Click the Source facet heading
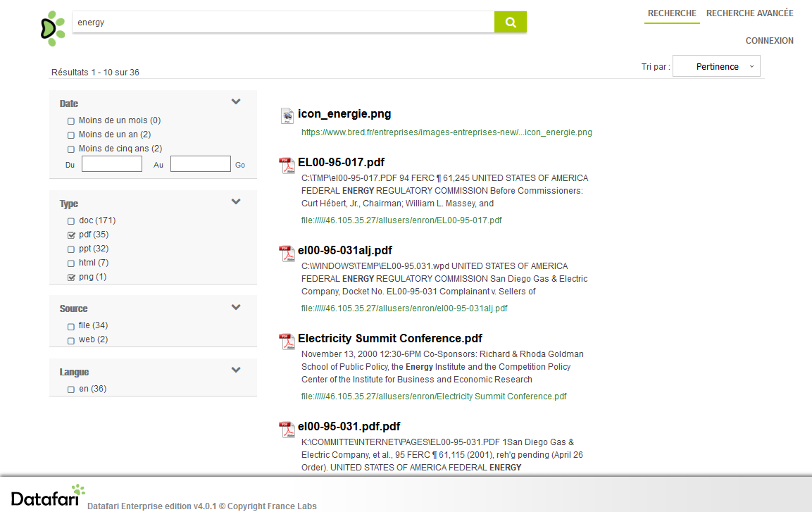Image resolution: width=812 pixels, height=512 pixels. (73, 308)
